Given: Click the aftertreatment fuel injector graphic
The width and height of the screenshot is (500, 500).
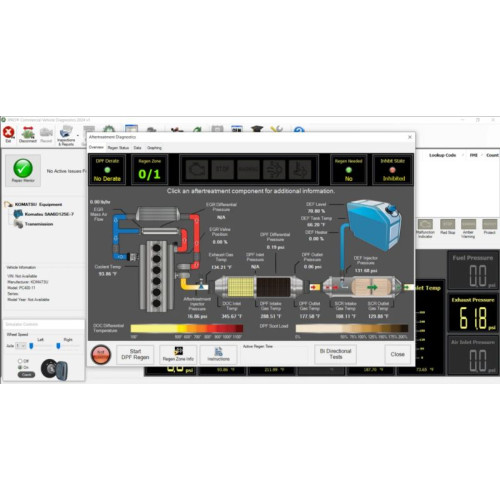Looking at the screenshot, I should [202, 285].
